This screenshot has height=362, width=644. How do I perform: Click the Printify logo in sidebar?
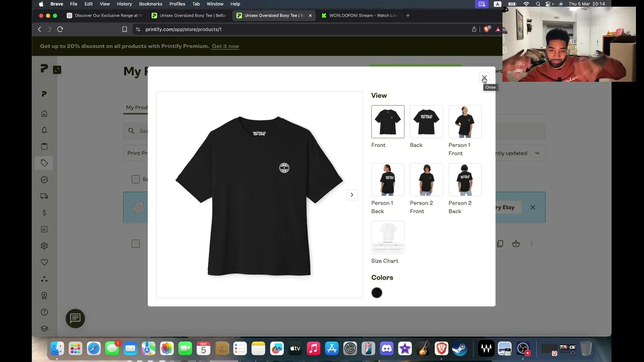click(x=44, y=69)
